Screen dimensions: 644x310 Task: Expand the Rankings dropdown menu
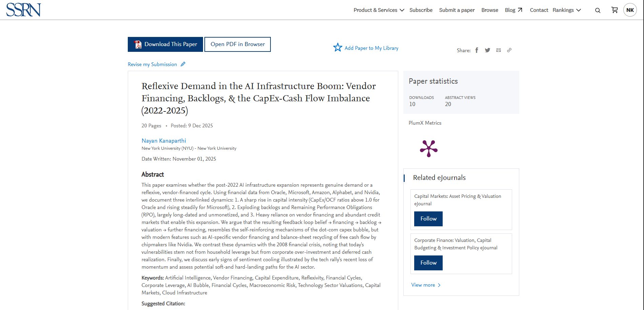coord(566,10)
